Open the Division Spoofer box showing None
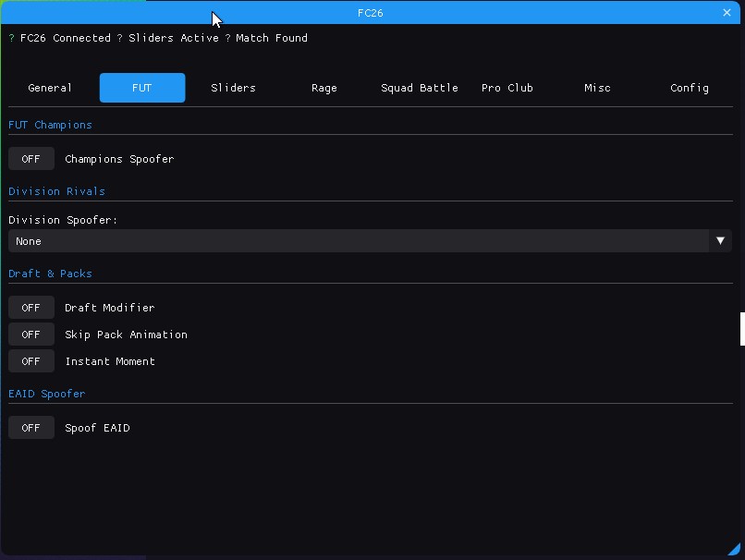 (x=360, y=241)
